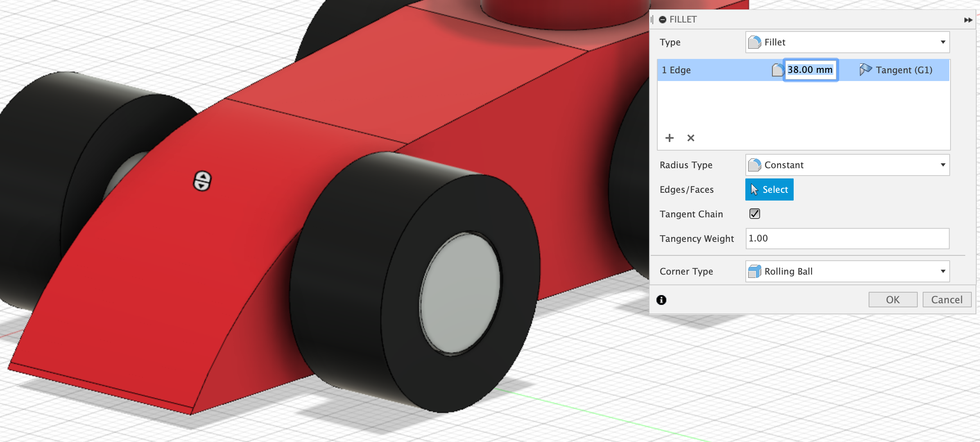Uncheck the Tangent Chain checkbox
Viewport: 980px width, 442px height.
tap(754, 214)
